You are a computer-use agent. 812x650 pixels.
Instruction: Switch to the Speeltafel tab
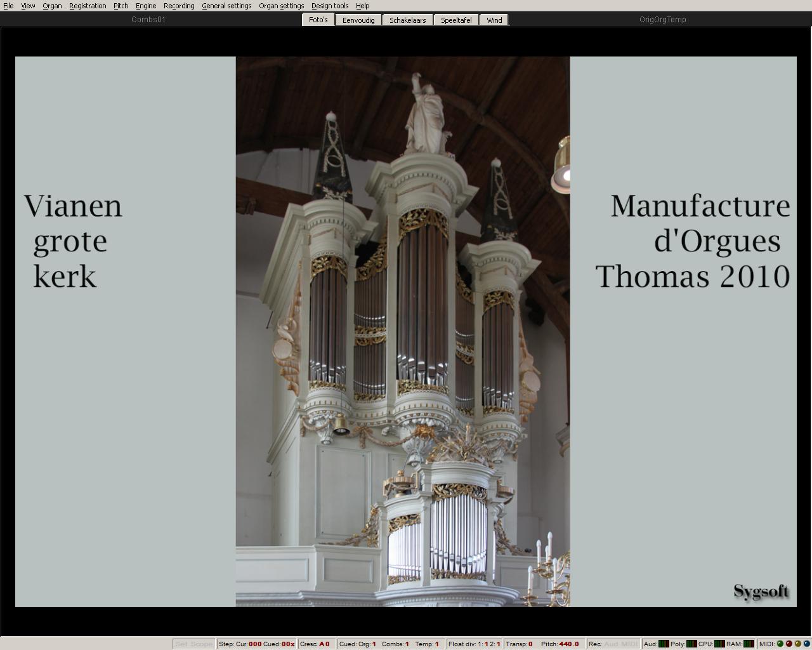(x=455, y=20)
